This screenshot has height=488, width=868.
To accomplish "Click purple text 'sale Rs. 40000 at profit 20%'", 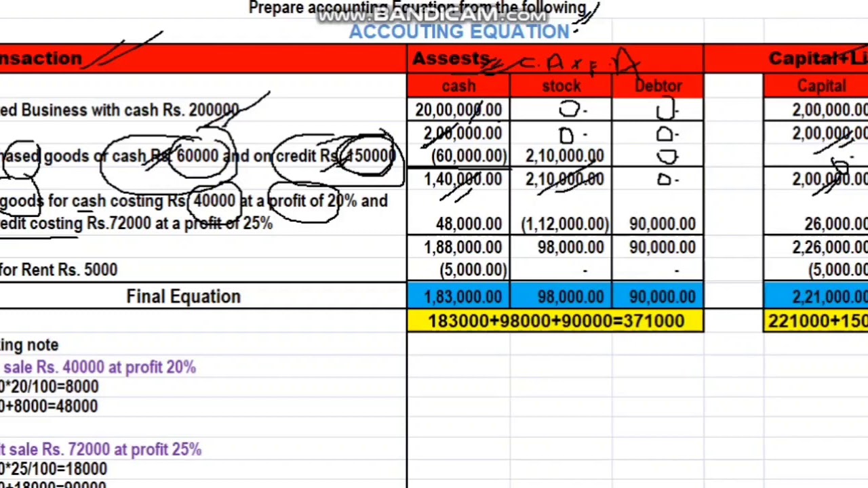I will click(x=100, y=367).
